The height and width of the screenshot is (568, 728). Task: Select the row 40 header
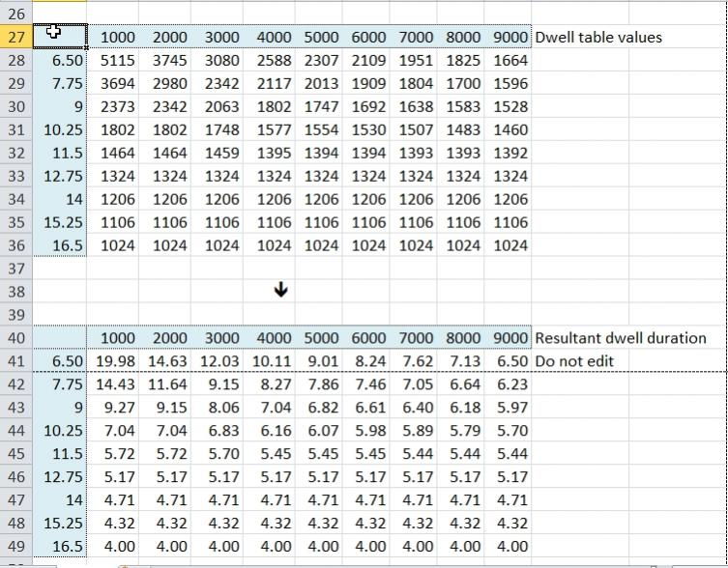[15, 338]
